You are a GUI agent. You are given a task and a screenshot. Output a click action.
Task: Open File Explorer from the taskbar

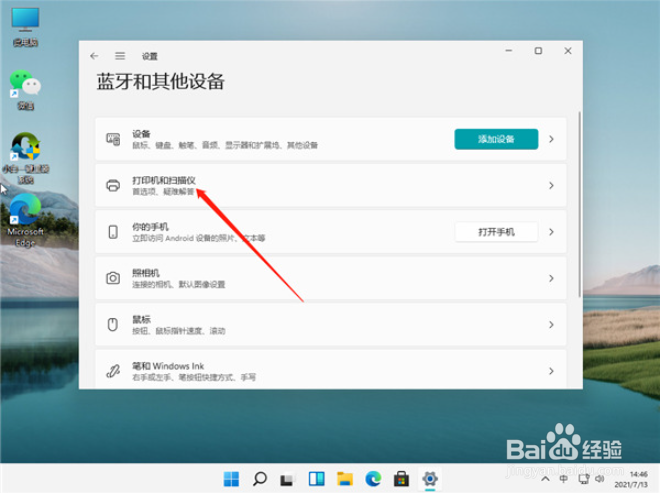click(x=345, y=479)
